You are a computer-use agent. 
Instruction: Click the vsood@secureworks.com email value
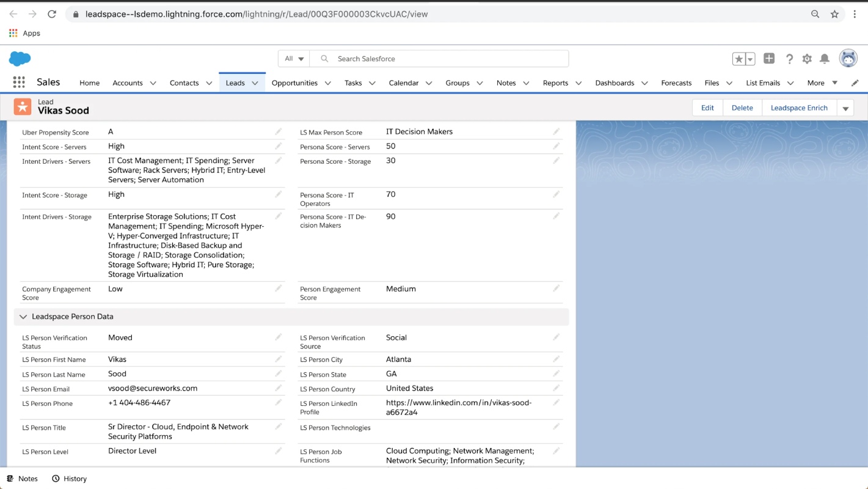[153, 388]
